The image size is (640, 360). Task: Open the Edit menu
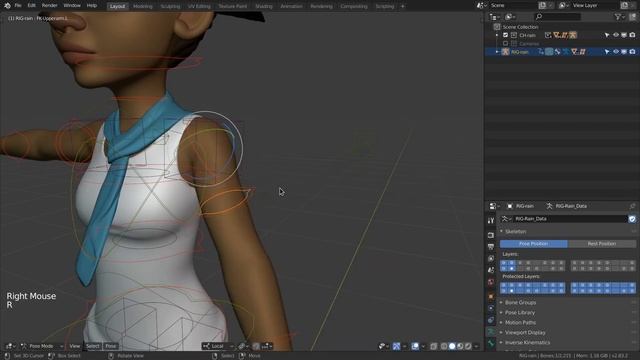click(x=31, y=6)
